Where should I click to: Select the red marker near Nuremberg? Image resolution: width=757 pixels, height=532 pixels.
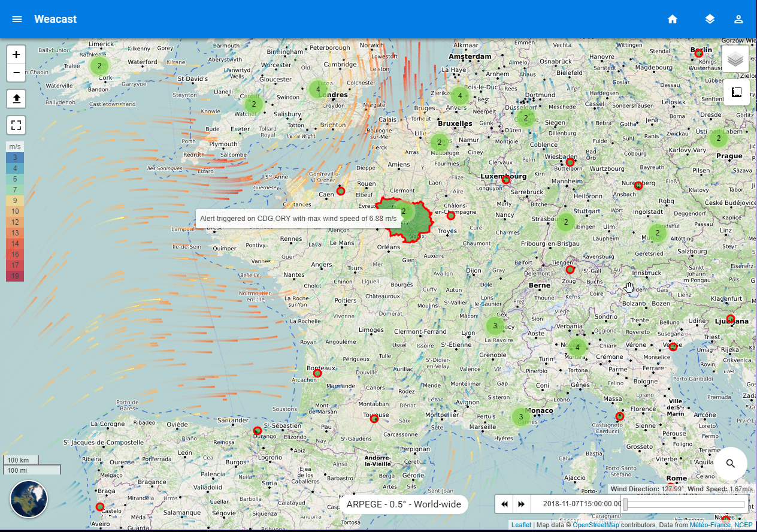638,186
